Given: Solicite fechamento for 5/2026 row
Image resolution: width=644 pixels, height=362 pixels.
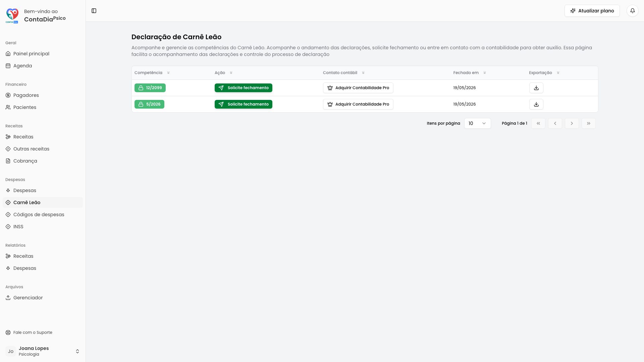Looking at the screenshot, I should [244, 104].
